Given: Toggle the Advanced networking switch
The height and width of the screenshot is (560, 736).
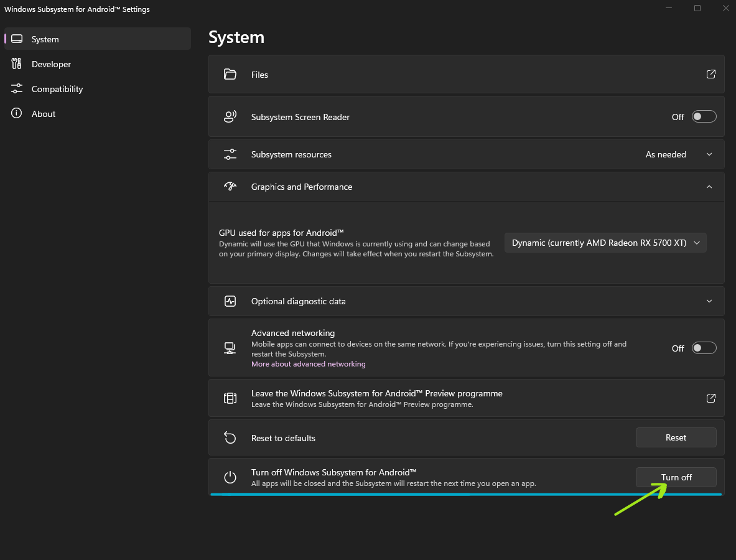Looking at the screenshot, I should click(704, 348).
